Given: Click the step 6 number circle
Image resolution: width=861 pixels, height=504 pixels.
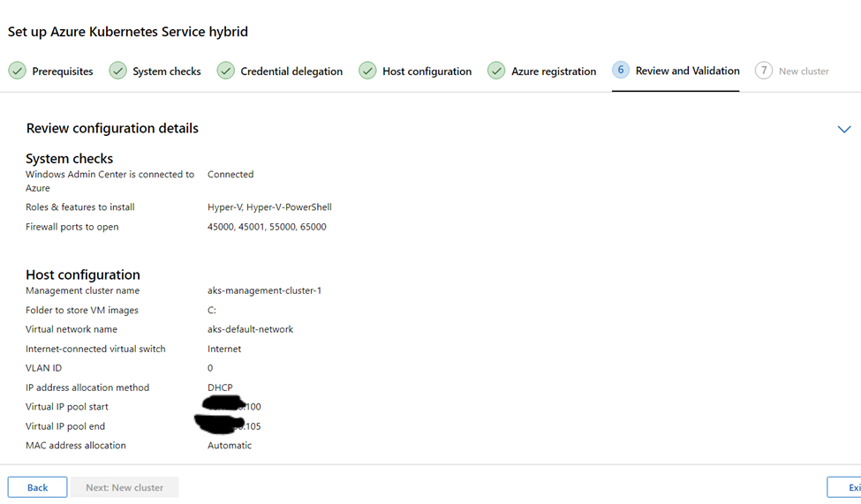Looking at the screenshot, I should click(x=621, y=70).
